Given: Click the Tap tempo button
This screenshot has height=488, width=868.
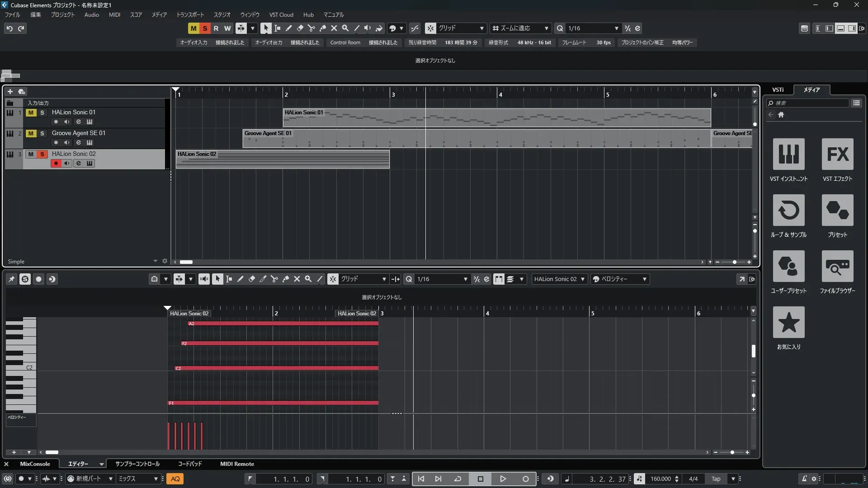Looking at the screenshot, I should click(716, 479).
